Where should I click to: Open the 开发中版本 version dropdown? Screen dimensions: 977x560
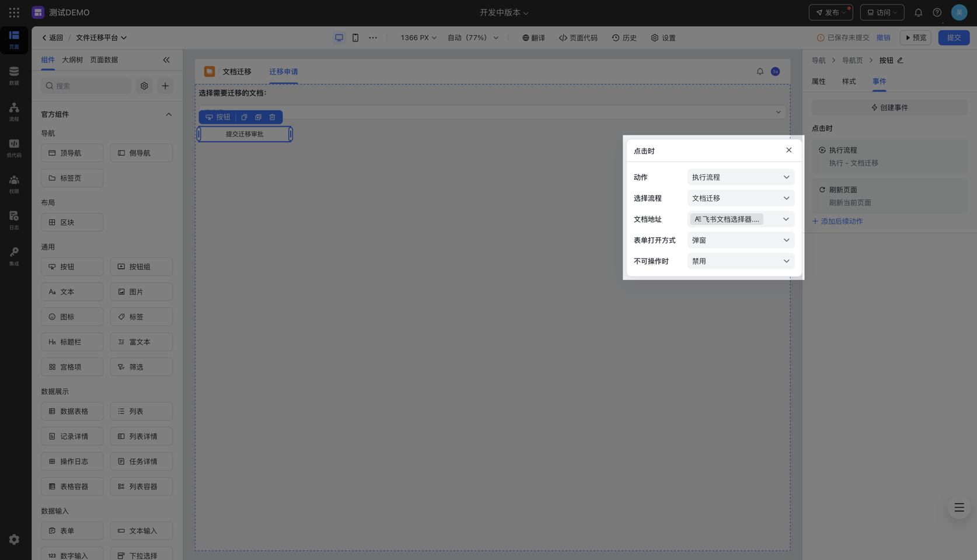504,12
